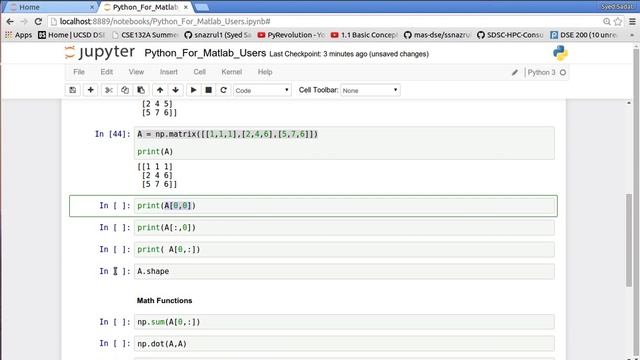Click the Jupyter logo

pyautogui.click(x=100, y=52)
